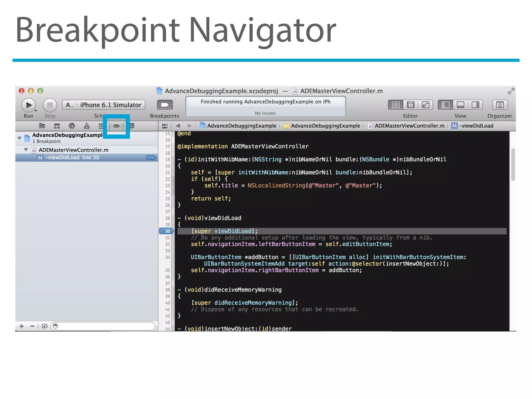Open AdvanceDebuggingExample folder in jump bar
The height and width of the screenshot is (399, 532).
[322, 126]
